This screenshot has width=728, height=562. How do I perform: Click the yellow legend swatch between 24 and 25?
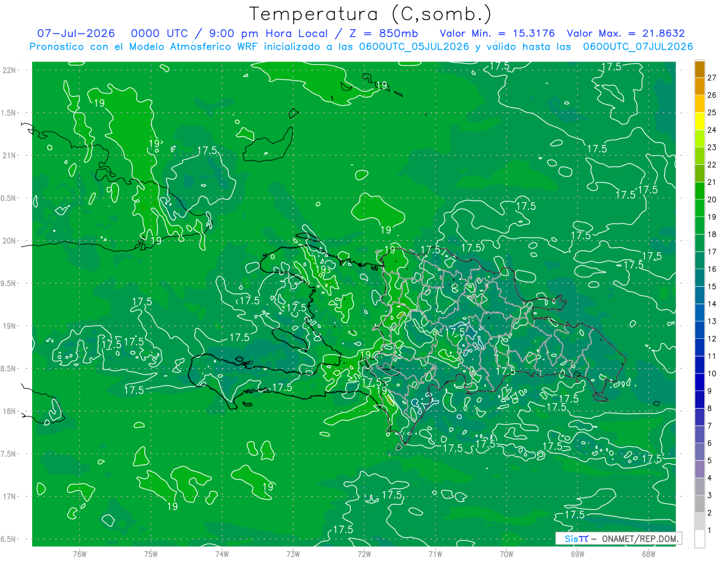699,121
